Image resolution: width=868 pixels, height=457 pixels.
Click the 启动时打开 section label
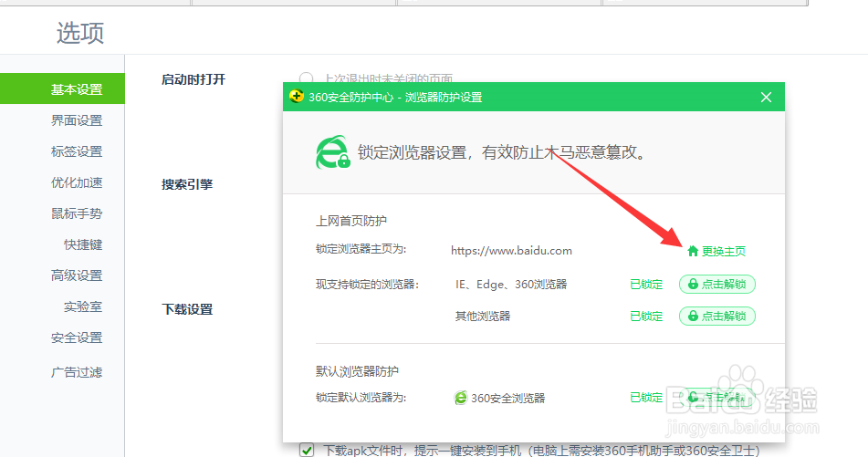(193, 79)
